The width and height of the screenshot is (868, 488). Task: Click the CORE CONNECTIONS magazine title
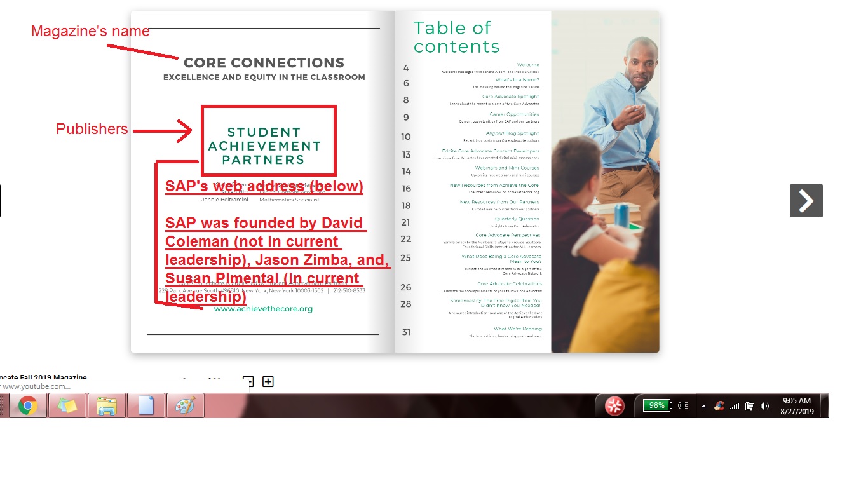tap(264, 63)
